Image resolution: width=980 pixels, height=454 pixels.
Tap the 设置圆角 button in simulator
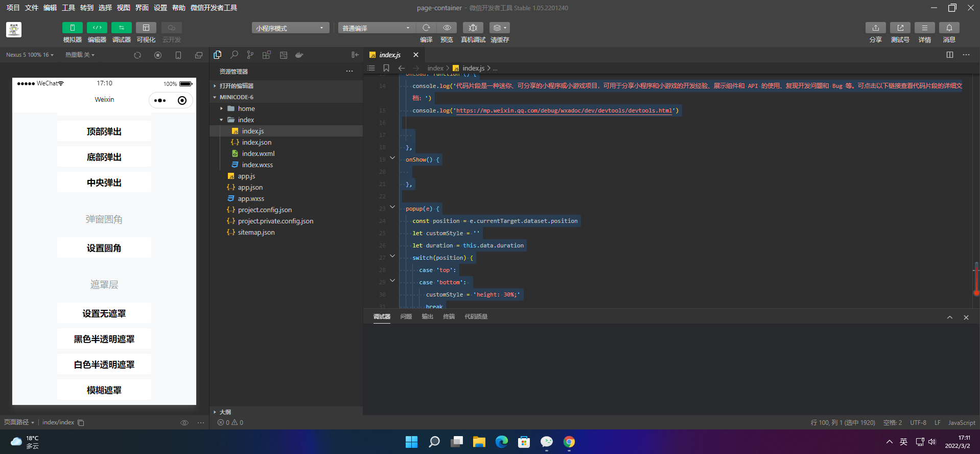[104, 248]
